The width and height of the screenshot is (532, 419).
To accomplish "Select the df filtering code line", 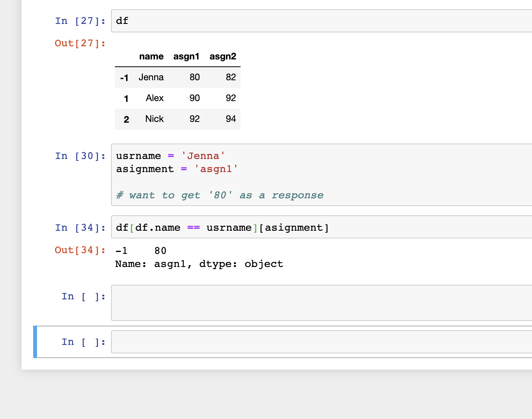I will (x=222, y=228).
